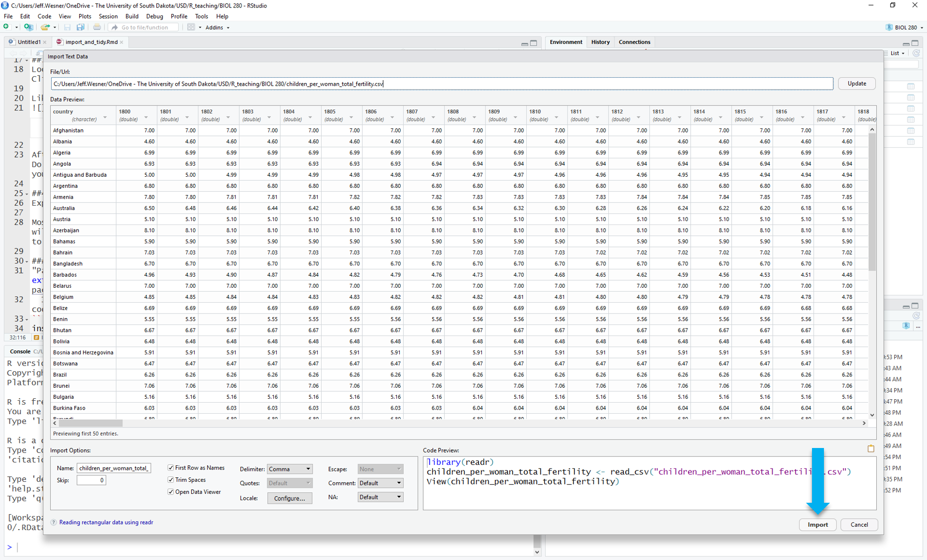Toggle the Trim Spaces checkbox
The height and width of the screenshot is (560, 927).
coord(171,480)
